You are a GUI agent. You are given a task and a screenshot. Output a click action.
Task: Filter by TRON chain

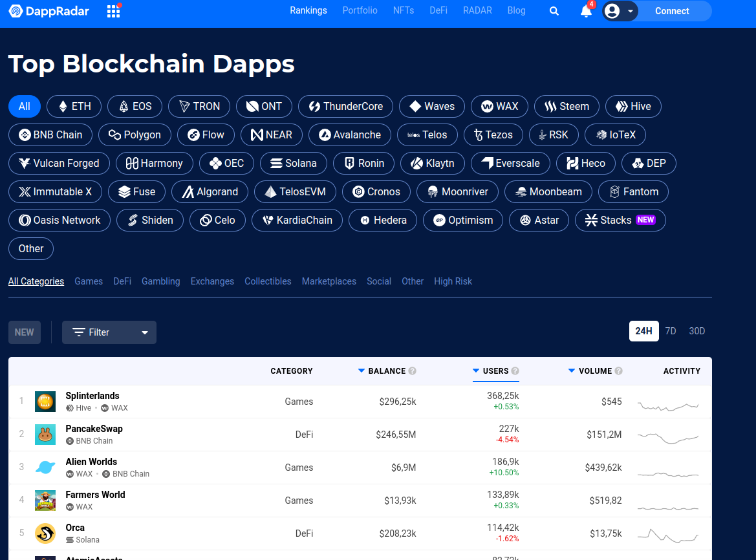(199, 107)
